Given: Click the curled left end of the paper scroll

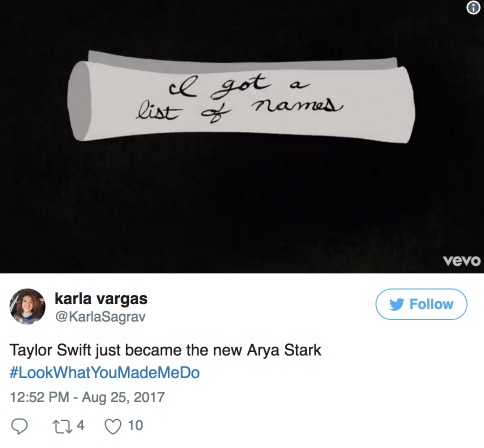Looking at the screenshot, I should coord(79,101).
